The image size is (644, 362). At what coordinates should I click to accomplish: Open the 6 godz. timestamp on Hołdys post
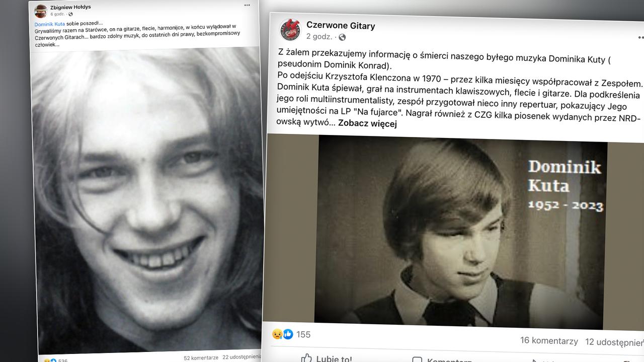[x=58, y=14]
